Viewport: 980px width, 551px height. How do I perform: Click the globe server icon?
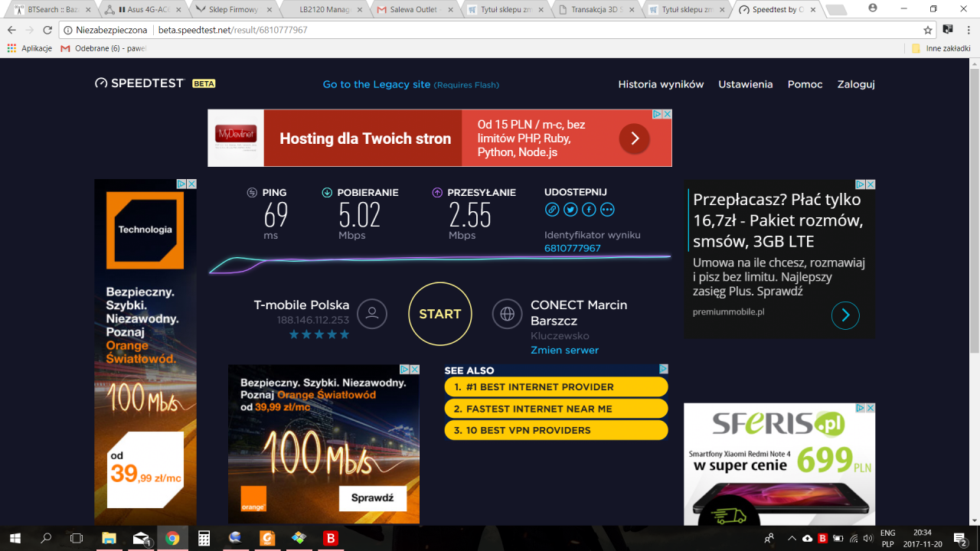tap(507, 314)
